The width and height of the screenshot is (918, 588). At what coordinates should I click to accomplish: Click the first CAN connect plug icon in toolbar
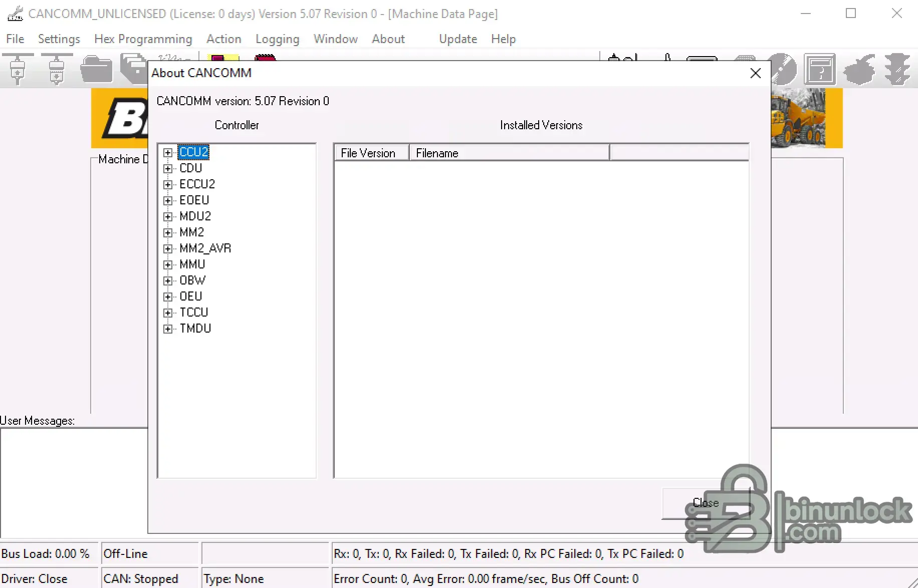pyautogui.click(x=18, y=69)
